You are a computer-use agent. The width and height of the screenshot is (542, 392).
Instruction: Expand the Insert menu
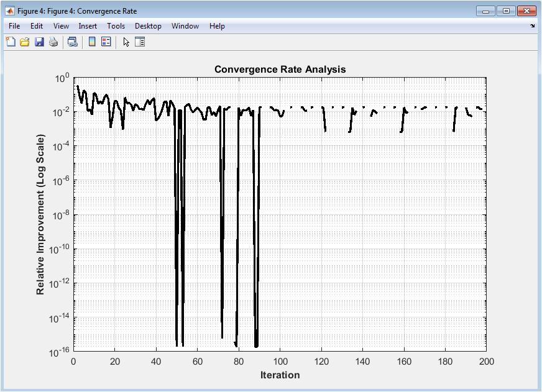point(88,26)
